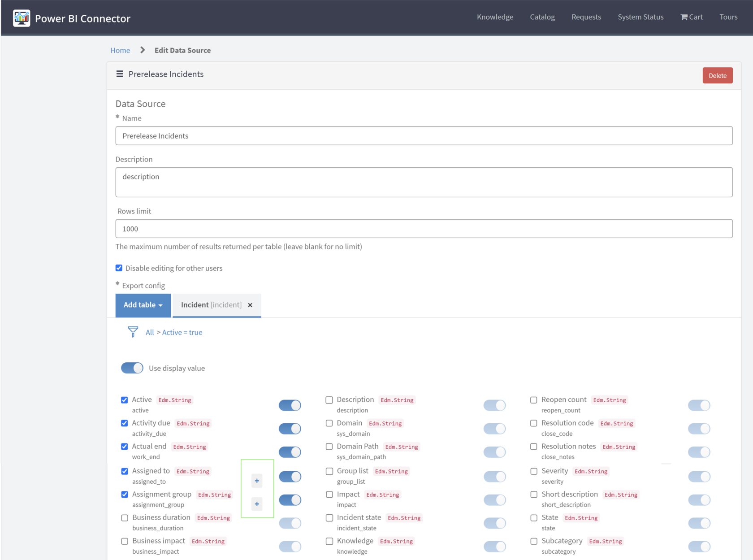Image resolution: width=753 pixels, height=560 pixels.
Task: Check the Short description checkbox
Action: click(x=534, y=495)
